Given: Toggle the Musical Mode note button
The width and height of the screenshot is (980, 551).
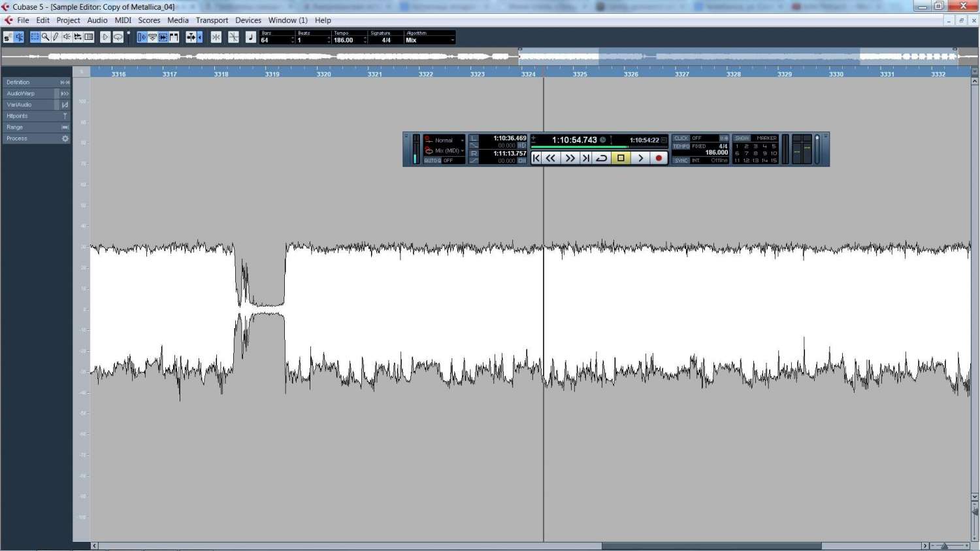Looking at the screenshot, I should pos(251,37).
